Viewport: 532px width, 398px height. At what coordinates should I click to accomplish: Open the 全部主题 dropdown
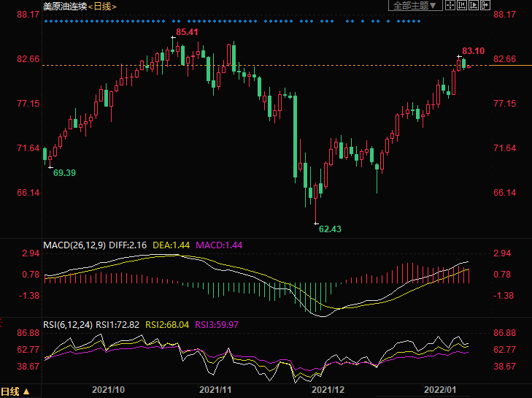pos(413,6)
